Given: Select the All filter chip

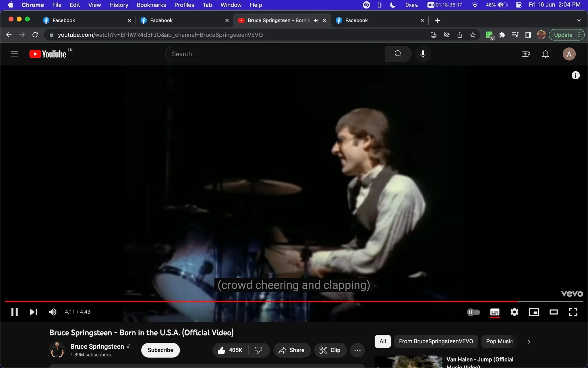Looking at the screenshot, I should point(383,341).
